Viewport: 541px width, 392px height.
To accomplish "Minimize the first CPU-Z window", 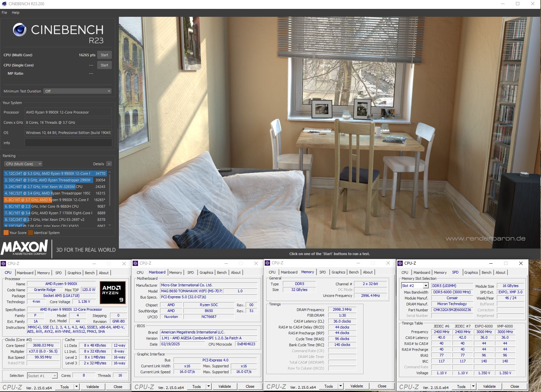I will tap(94, 264).
